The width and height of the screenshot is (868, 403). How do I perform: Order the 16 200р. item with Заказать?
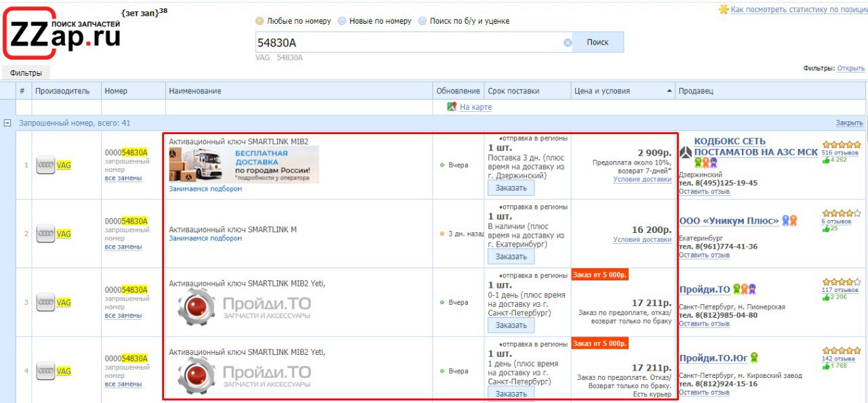pos(511,257)
